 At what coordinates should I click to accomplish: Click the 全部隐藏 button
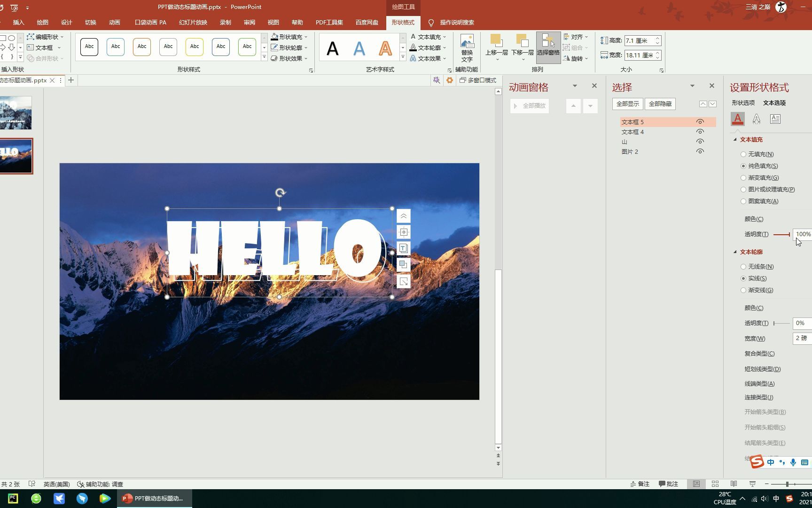pos(660,104)
